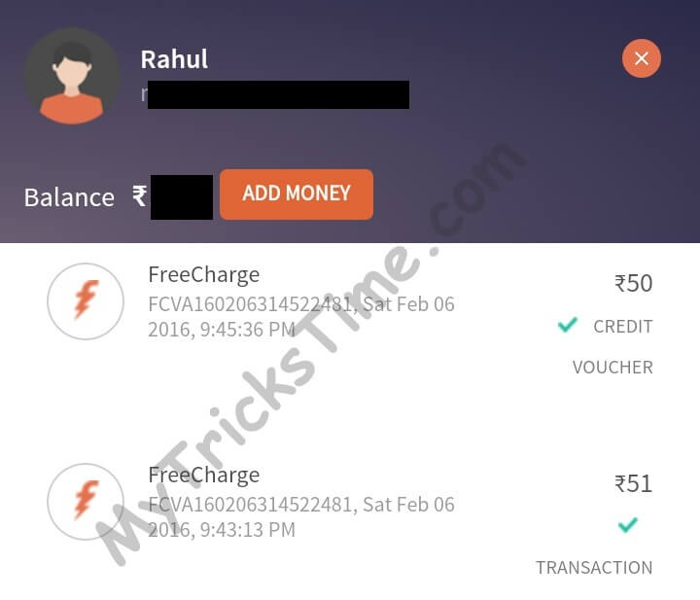Open the second FreeCharge transaction title
Screen dimensions: 700x600
[x=204, y=476]
